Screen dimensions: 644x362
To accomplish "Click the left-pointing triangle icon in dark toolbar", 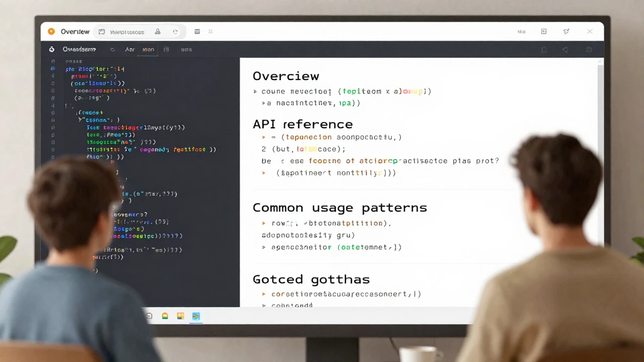I will [x=565, y=50].
